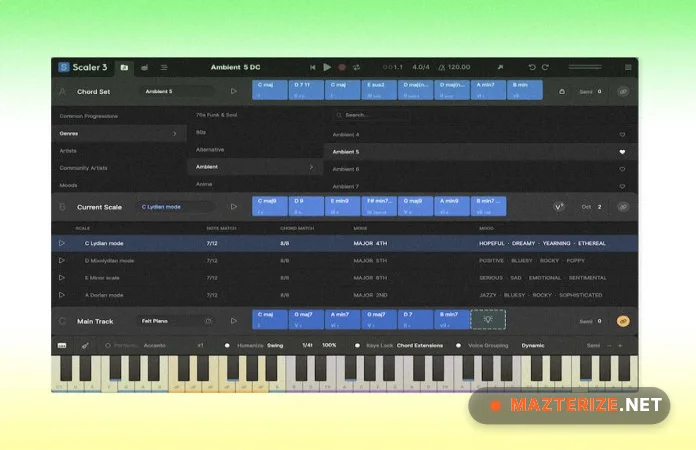Open the Dynamic Voice Grouping dropdown
This screenshot has height=450, width=696.
pos(533,345)
